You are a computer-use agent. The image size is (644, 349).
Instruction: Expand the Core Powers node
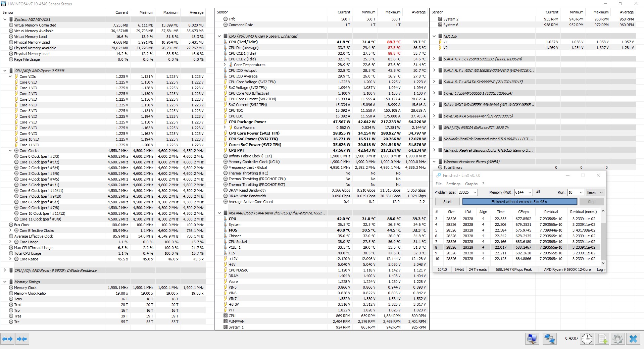point(225,128)
